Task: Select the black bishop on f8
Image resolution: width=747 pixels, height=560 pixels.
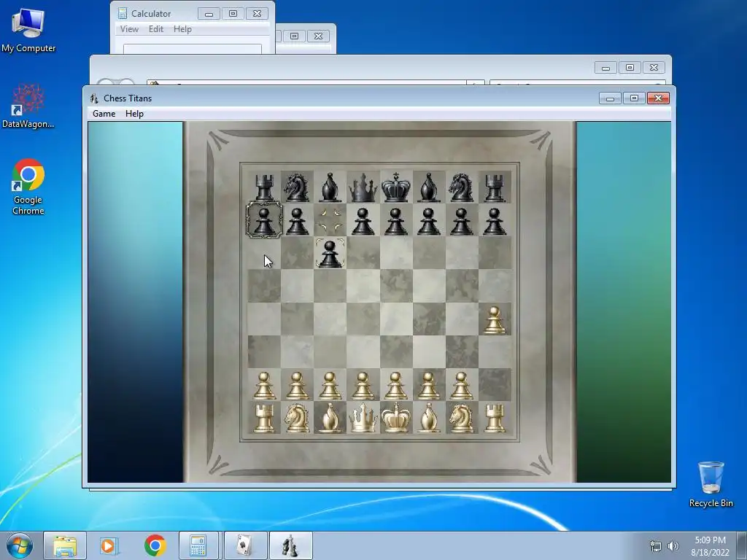Action: pyautogui.click(x=429, y=187)
